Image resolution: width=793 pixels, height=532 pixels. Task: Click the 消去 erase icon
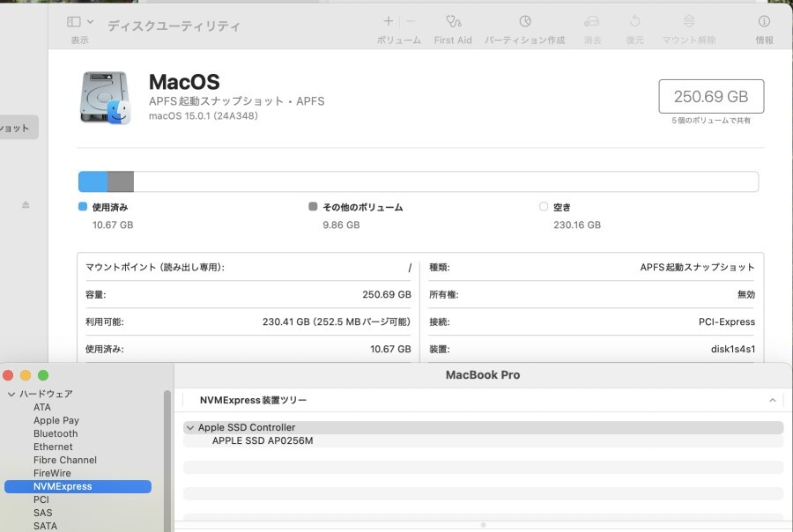tap(592, 21)
